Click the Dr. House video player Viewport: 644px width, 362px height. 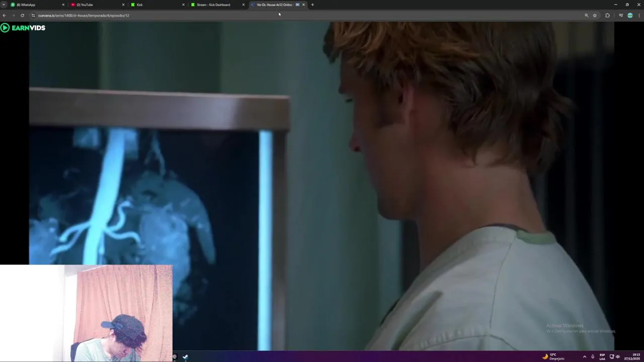321,186
